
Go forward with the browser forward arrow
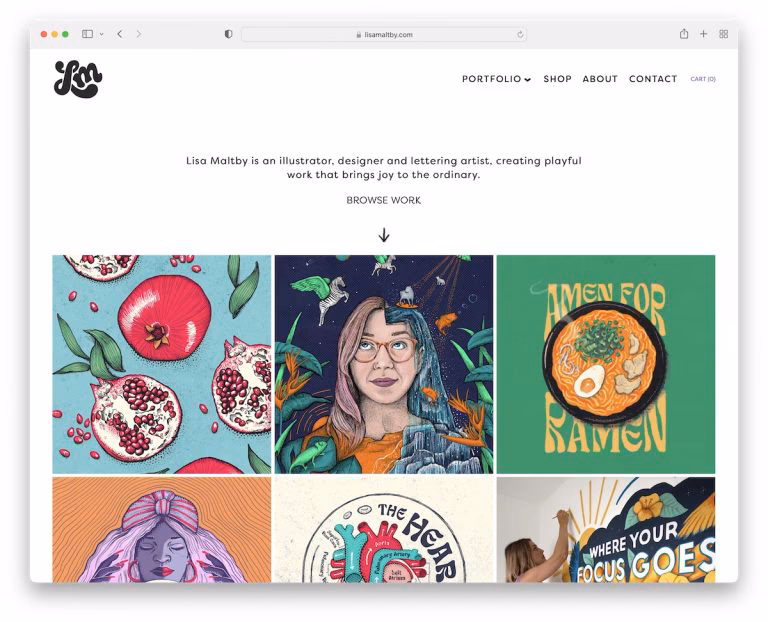click(x=139, y=34)
